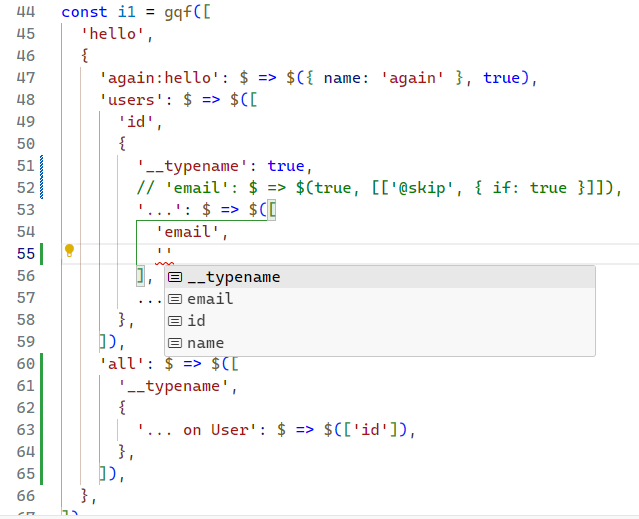
Task: Click '__typename' string on line 61
Action: tap(174, 386)
